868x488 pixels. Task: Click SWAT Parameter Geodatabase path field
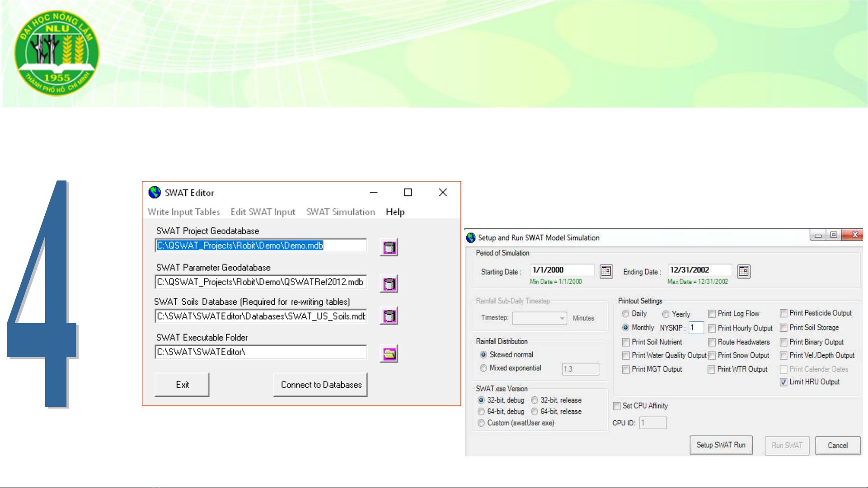click(261, 282)
